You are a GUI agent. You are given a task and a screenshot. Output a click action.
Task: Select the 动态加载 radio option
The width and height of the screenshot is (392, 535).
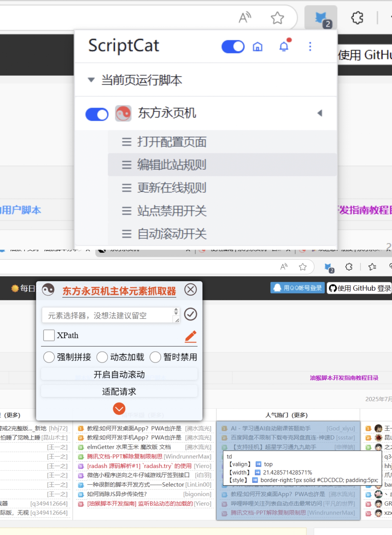102,357
